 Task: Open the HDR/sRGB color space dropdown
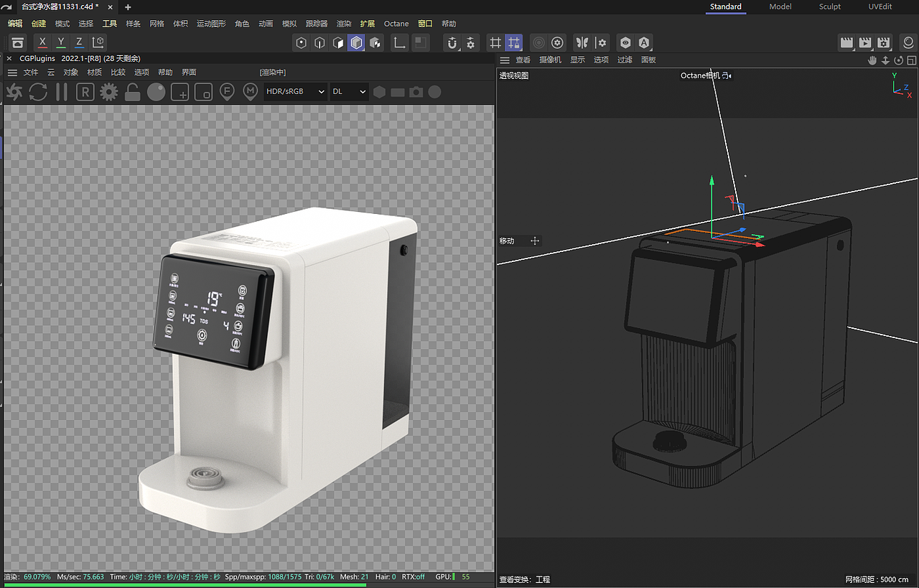[295, 92]
